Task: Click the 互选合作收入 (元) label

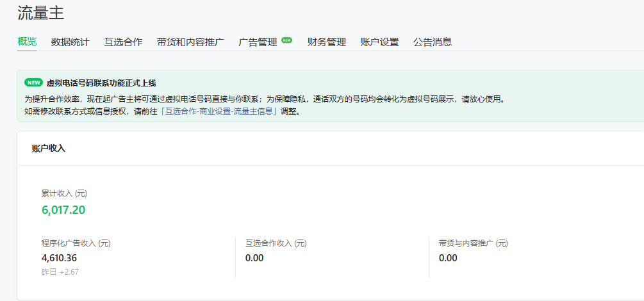Action: [x=276, y=243]
